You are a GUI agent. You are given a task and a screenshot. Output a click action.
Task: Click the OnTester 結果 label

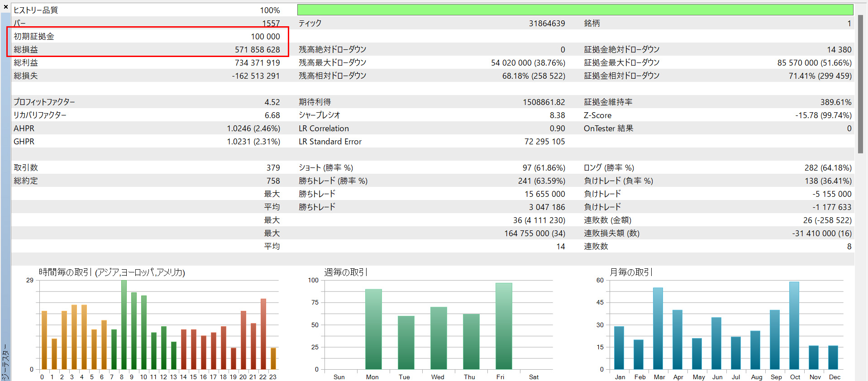tap(608, 128)
